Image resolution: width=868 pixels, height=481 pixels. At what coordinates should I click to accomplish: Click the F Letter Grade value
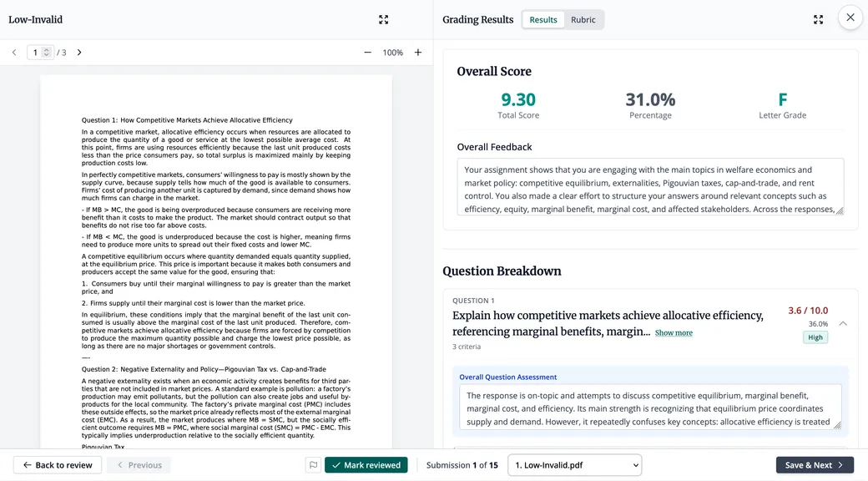pos(782,99)
